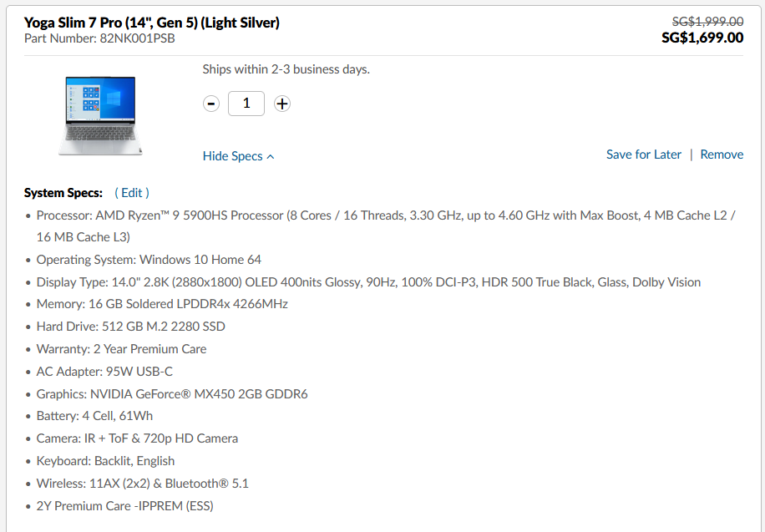Click the Processor spec line

pyautogui.click(x=386, y=226)
